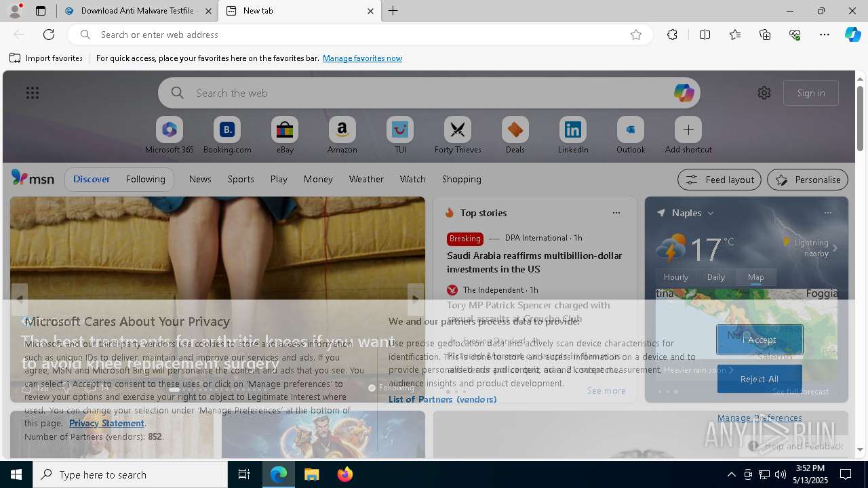Screen dimensions: 868x488
Task: Open Settings and more ellipsis menu
Action: [825, 35]
